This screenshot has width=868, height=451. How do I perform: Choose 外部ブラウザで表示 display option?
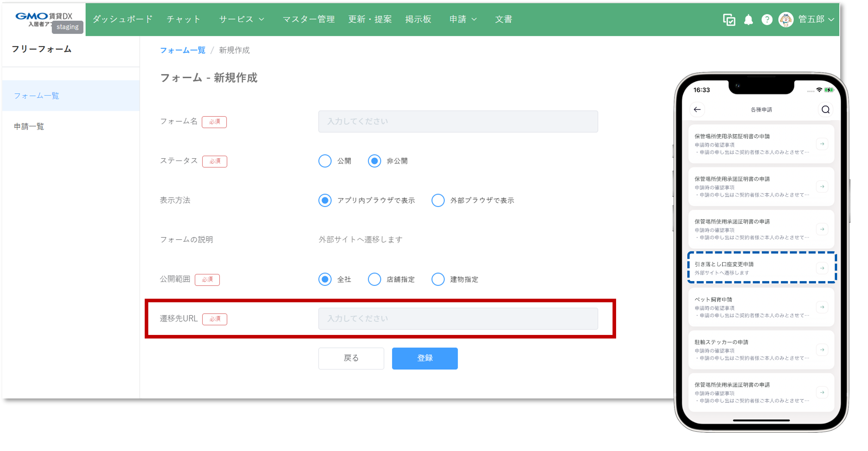click(438, 201)
